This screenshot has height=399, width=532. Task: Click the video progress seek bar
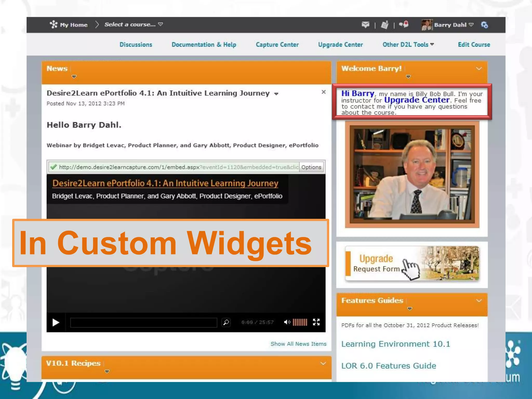click(144, 322)
